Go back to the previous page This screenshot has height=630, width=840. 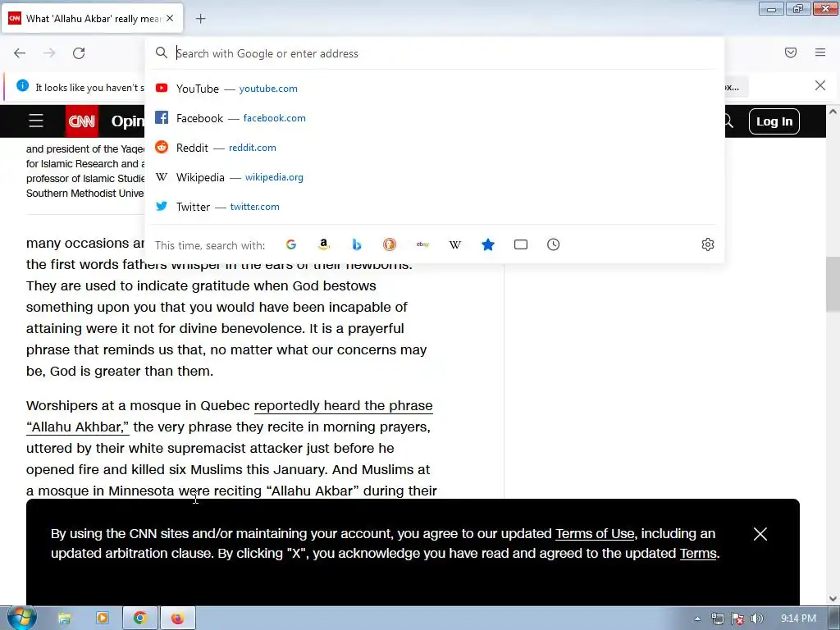[20, 53]
